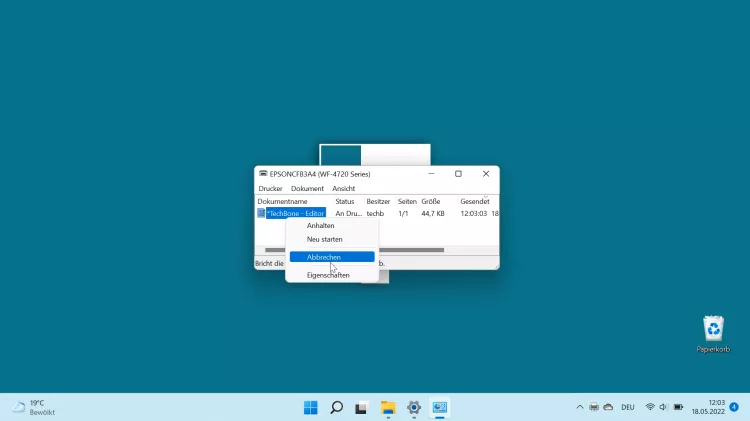The width and height of the screenshot is (750, 421).
Task: Maximize the EPSON print queue window
Action: pyautogui.click(x=458, y=174)
